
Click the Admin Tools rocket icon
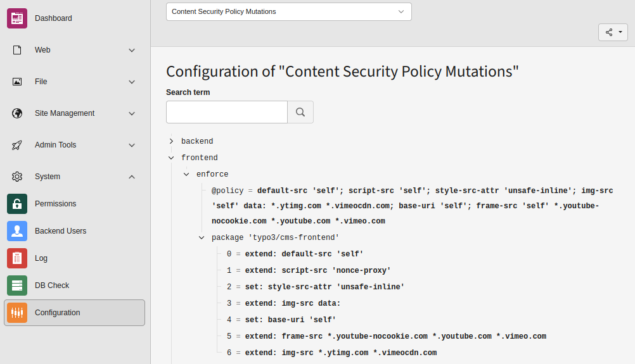click(17, 145)
